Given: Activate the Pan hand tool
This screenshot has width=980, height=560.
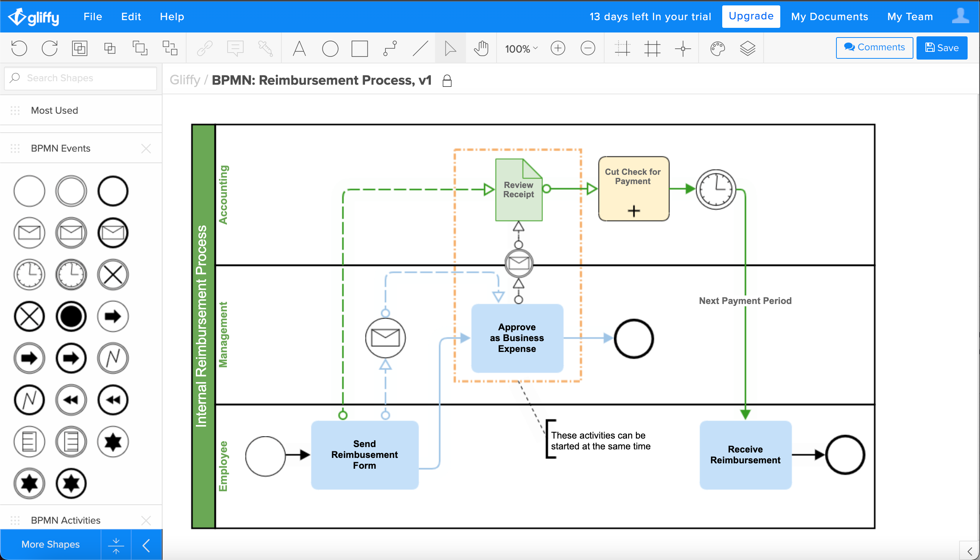Looking at the screenshot, I should 481,48.
